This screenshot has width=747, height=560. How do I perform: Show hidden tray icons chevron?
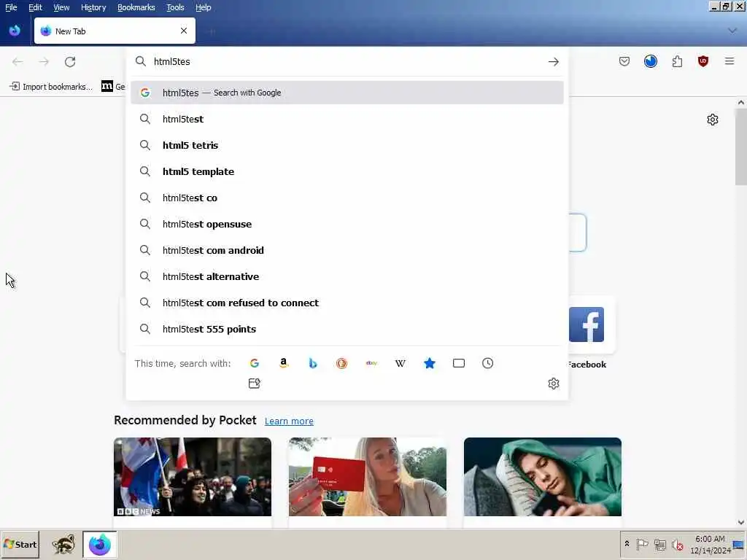627,544
